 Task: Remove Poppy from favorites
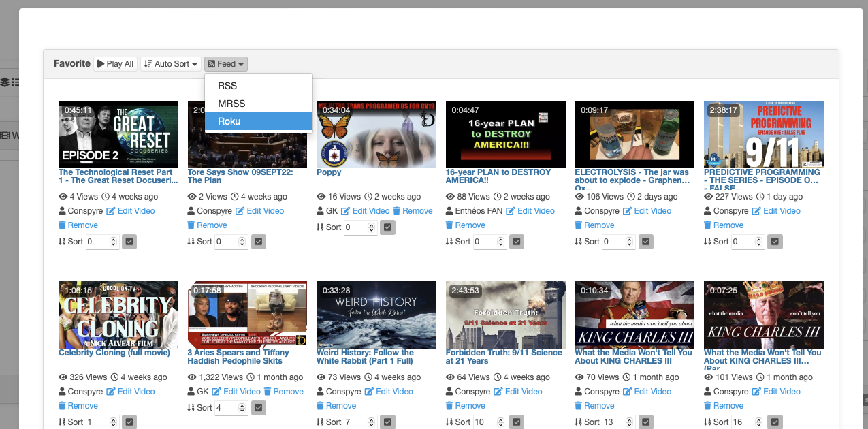(x=413, y=211)
